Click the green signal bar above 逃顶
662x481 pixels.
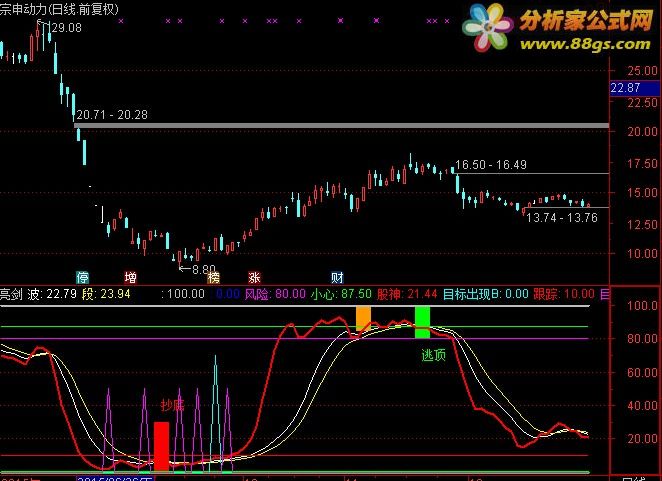click(x=422, y=322)
